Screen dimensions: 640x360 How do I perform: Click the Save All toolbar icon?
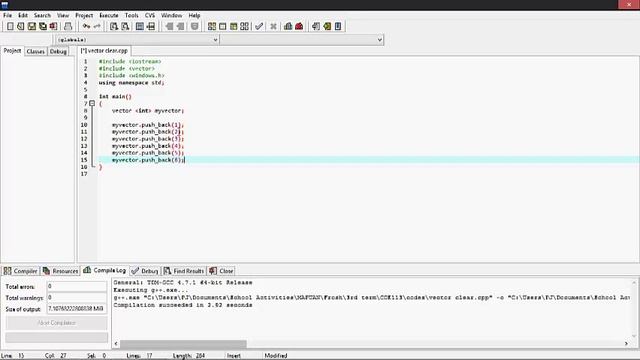[43, 27]
